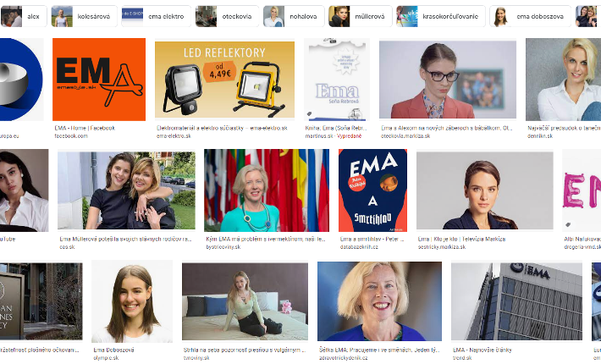601x364 pixels.
Task: Select the 'alex' suggestion chip
Action: point(24,16)
